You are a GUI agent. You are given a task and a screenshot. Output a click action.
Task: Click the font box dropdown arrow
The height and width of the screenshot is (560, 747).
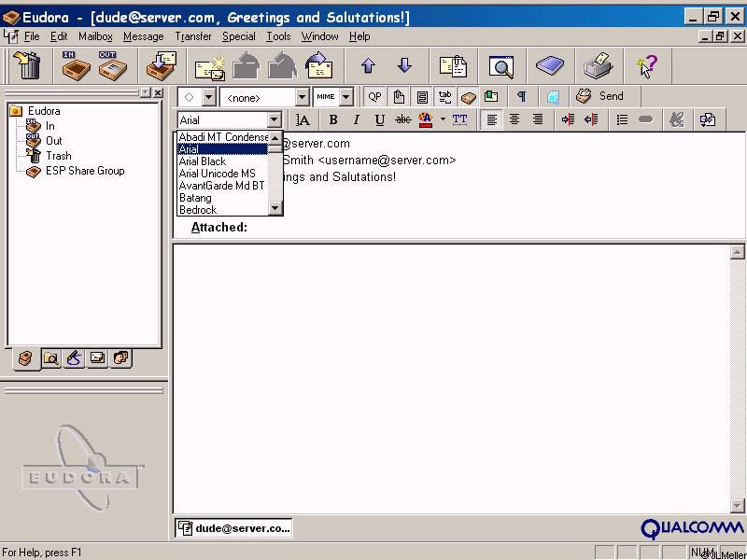[275, 120]
